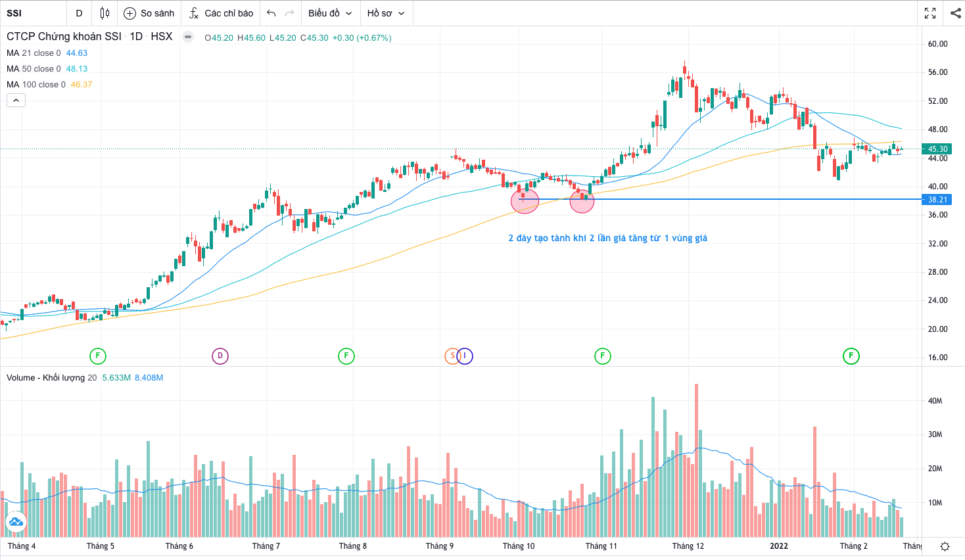
Task: Click the F event marker near Tháng 5
Action: 97,356
